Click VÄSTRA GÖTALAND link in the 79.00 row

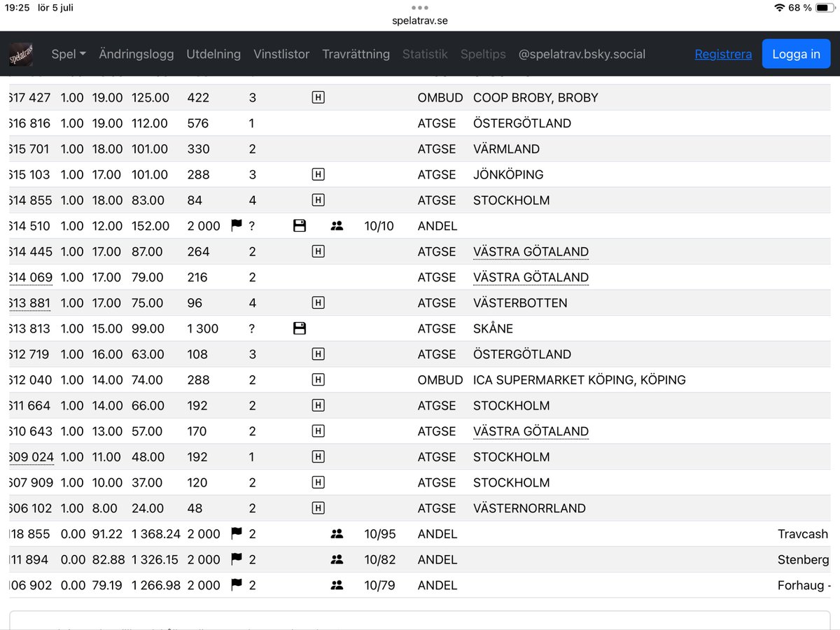[x=531, y=278]
